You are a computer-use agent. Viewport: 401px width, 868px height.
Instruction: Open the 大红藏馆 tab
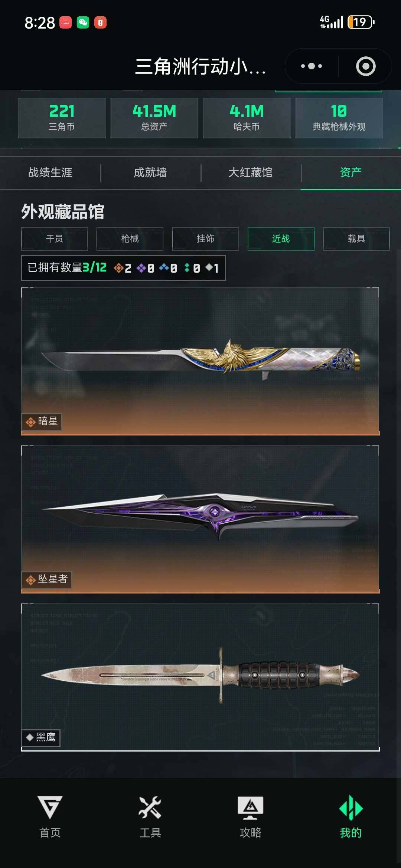point(251,172)
